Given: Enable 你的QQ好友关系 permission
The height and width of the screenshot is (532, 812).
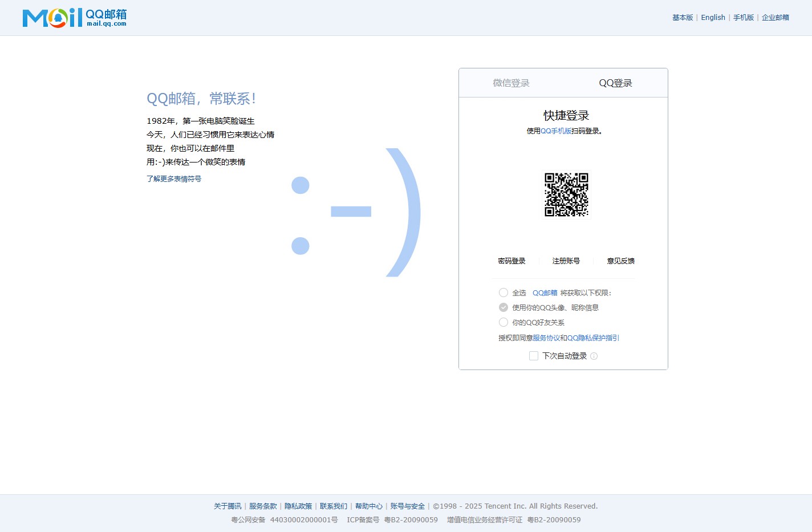Looking at the screenshot, I should point(504,322).
